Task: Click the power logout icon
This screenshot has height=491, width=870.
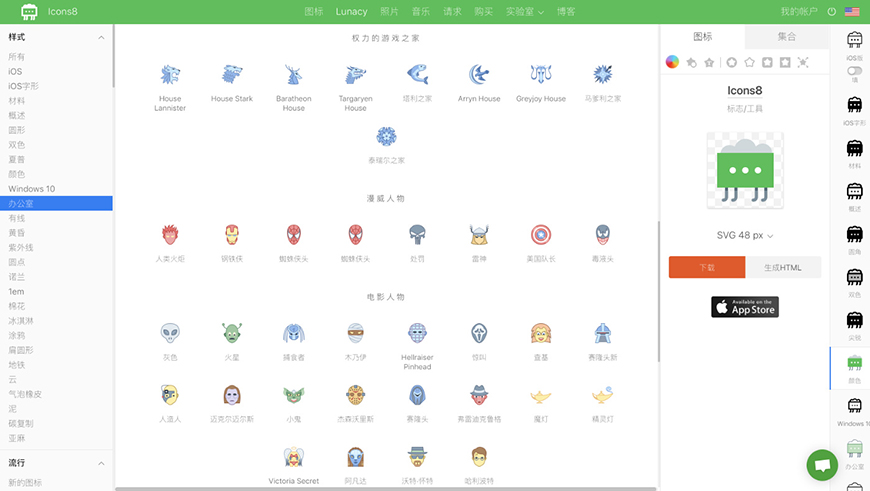Action: coord(832,12)
